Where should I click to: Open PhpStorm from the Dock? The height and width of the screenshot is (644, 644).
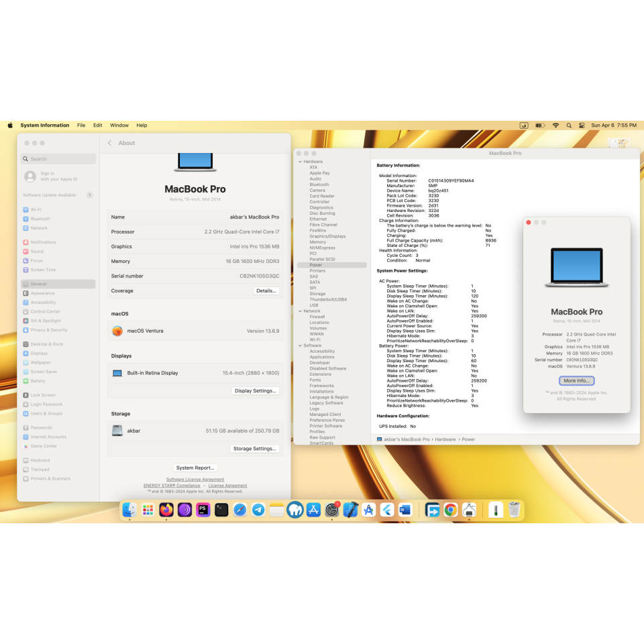click(x=203, y=510)
